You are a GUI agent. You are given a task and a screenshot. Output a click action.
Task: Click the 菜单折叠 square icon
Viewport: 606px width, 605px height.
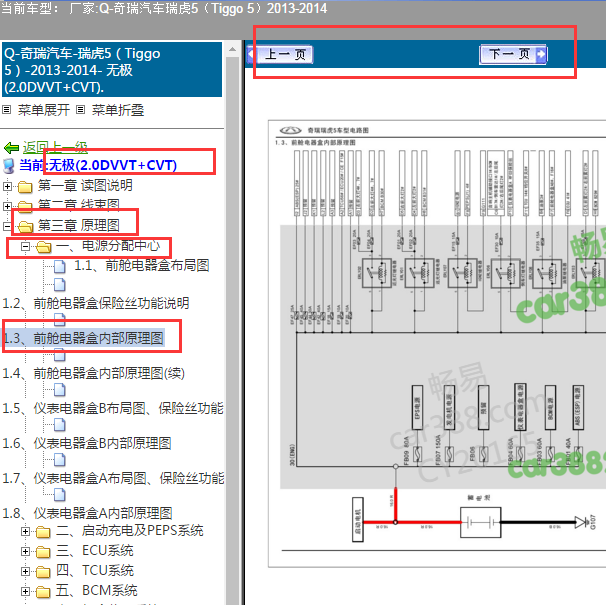(x=80, y=110)
